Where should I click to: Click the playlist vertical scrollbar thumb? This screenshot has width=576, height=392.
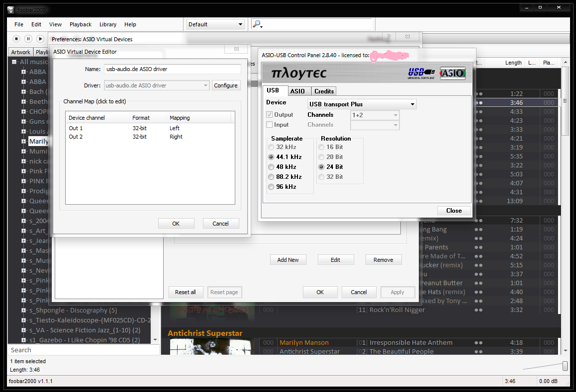565,100
